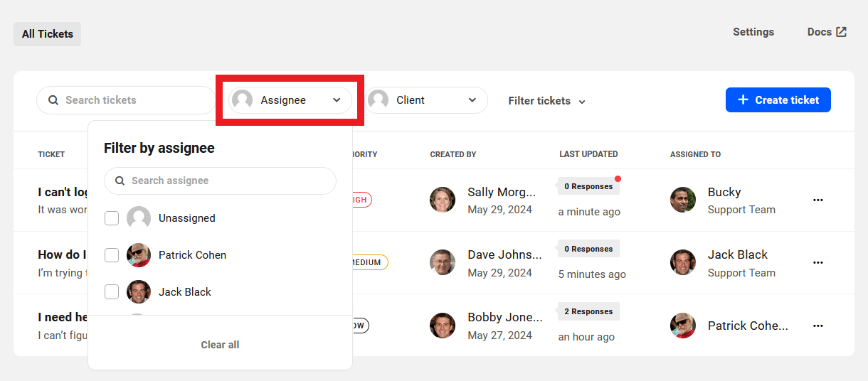
Task: Click the magnifier icon in Search tickets
Action: point(53,100)
